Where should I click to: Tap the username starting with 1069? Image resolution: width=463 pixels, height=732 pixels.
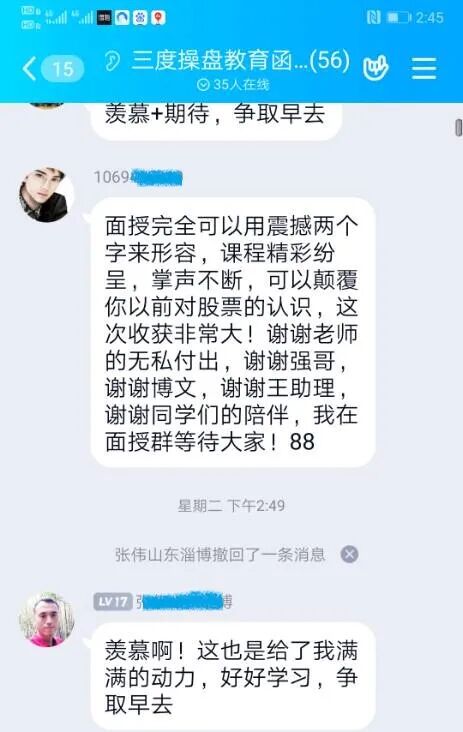click(138, 177)
